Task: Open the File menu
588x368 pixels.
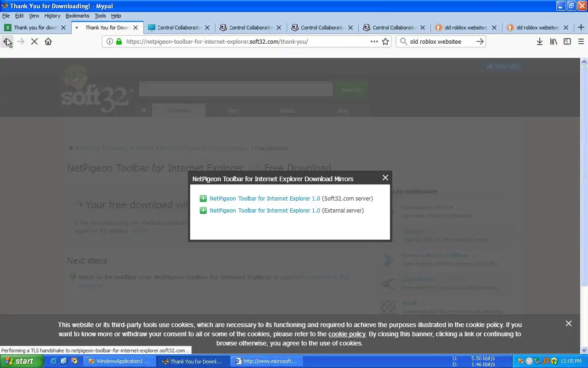Action: pyautogui.click(x=6, y=16)
